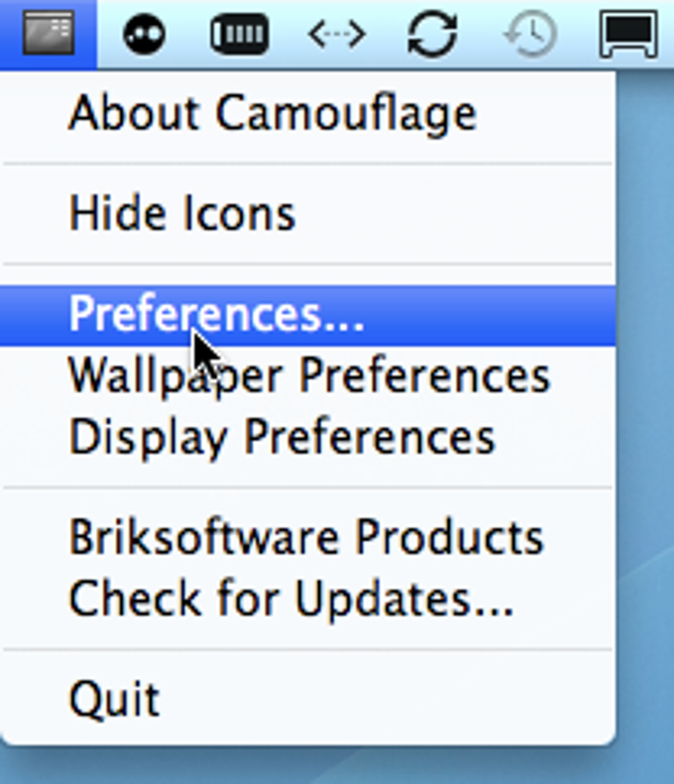Viewport: 674px width, 784px height.
Task: Visit Briksoftware Products
Action: click(305, 537)
